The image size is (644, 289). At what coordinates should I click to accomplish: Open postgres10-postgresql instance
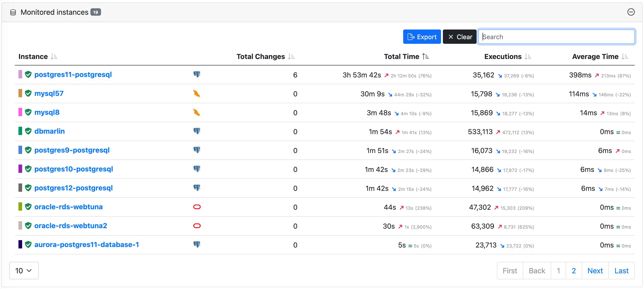tap(74, 169)
